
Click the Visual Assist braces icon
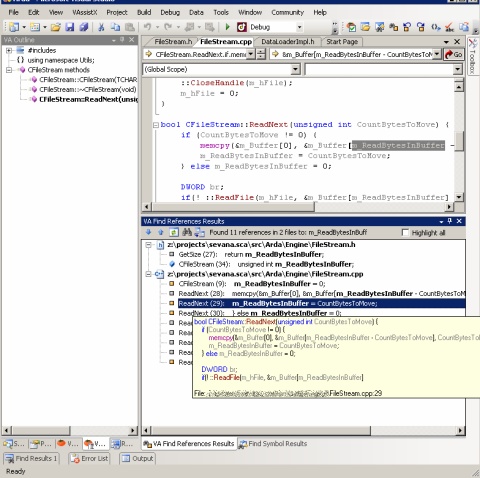[x=435, y=27]
